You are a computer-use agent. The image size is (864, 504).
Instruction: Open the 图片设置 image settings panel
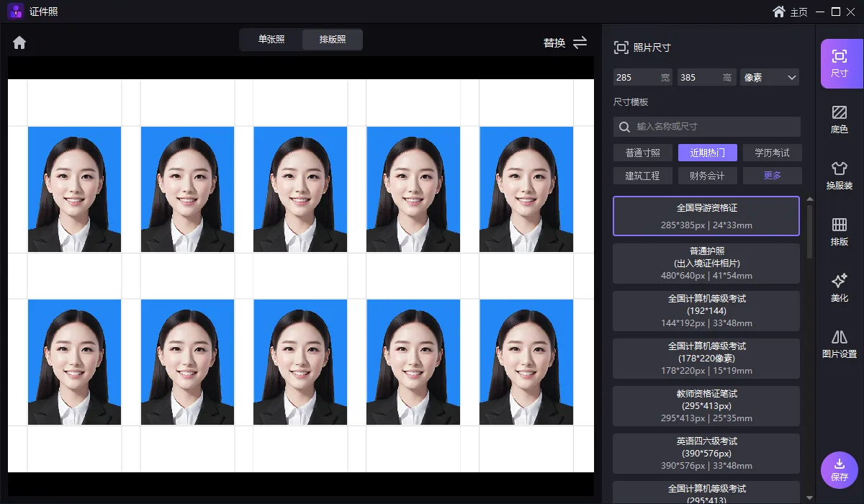[839, 343]
